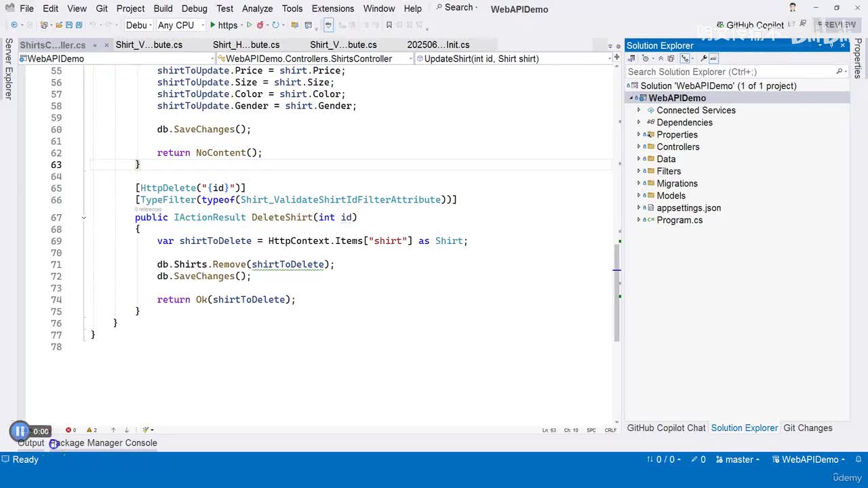Open the ShirtsController class navigation dropdown
This screenshot has width=868, height=488.
[x=316, y=59]
